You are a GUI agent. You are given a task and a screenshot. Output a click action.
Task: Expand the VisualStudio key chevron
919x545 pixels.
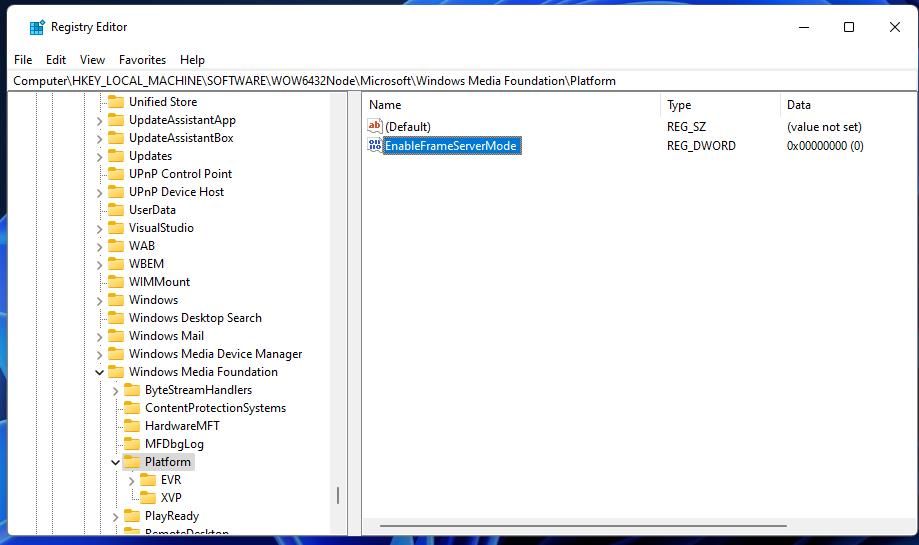pyautogui.click(x=99, y=229)
